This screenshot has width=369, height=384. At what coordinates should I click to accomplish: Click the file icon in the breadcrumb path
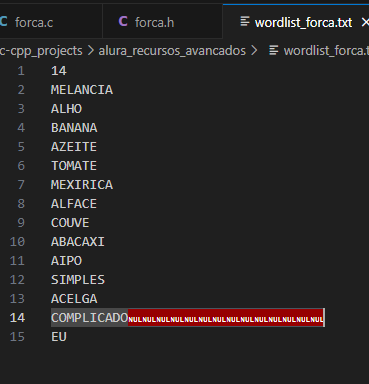(274, 51)
